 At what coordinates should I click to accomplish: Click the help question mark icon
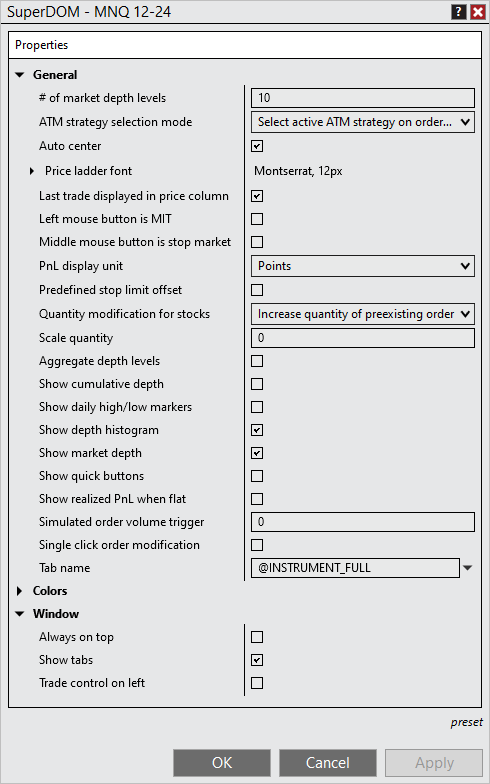(458, 12)
